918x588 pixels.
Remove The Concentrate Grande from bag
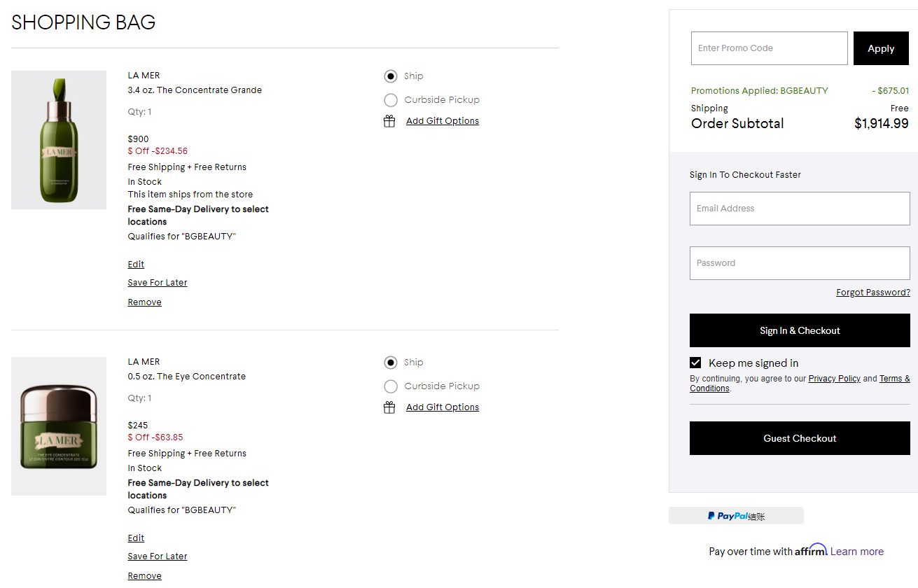pos(144,302)
